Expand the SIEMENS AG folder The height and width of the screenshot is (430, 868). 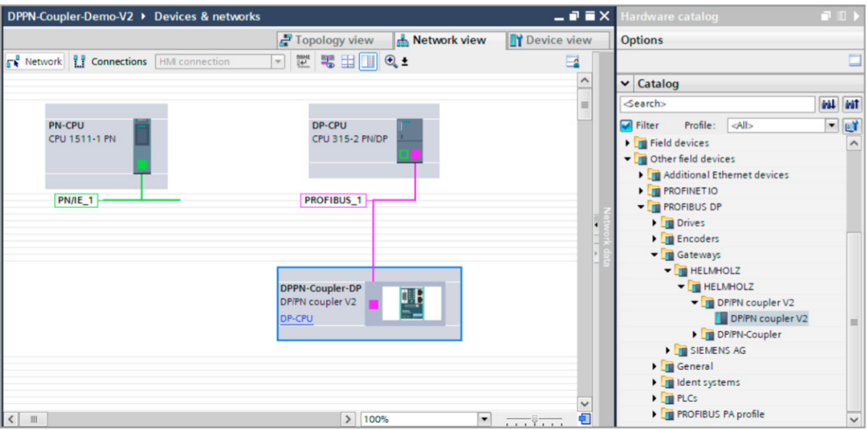click(668, 351)
